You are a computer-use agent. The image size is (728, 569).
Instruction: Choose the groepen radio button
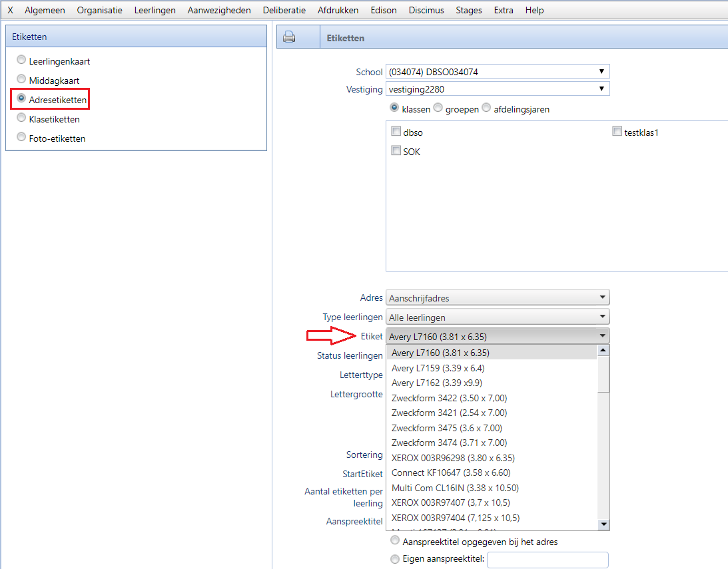click(438, 108)
